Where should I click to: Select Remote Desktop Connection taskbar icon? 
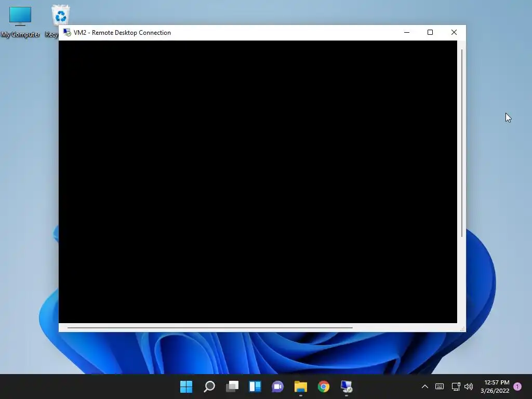click(x=347, y=387)
